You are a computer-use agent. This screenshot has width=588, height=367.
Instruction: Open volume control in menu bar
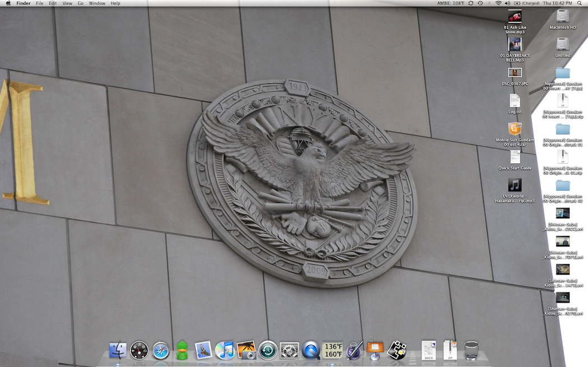(x=507, y=3)
